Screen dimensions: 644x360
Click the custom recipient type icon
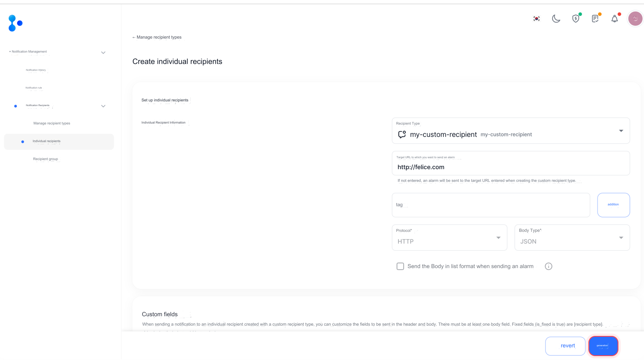point(401,134)
